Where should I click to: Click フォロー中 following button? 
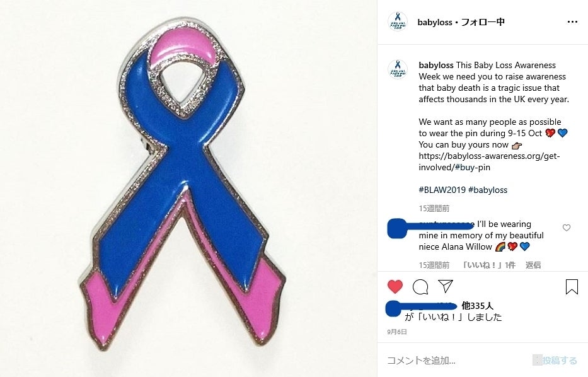coord(483,22)
